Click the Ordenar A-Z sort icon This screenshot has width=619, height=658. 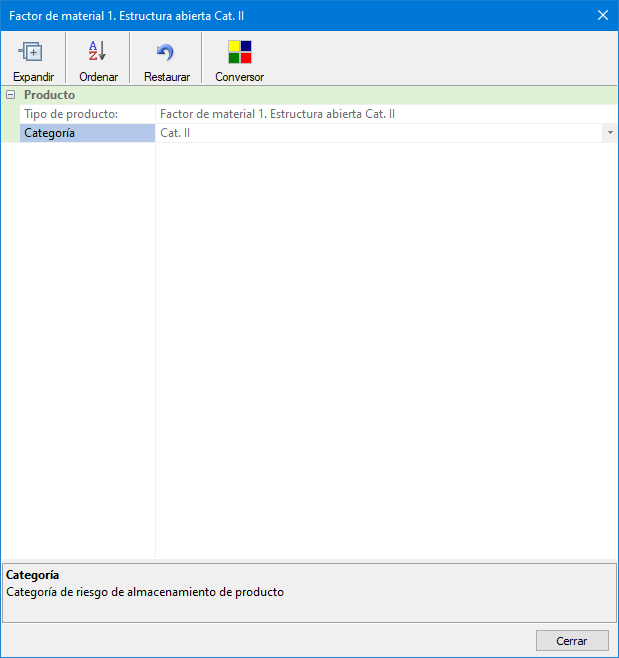click(x=98, y=52)
